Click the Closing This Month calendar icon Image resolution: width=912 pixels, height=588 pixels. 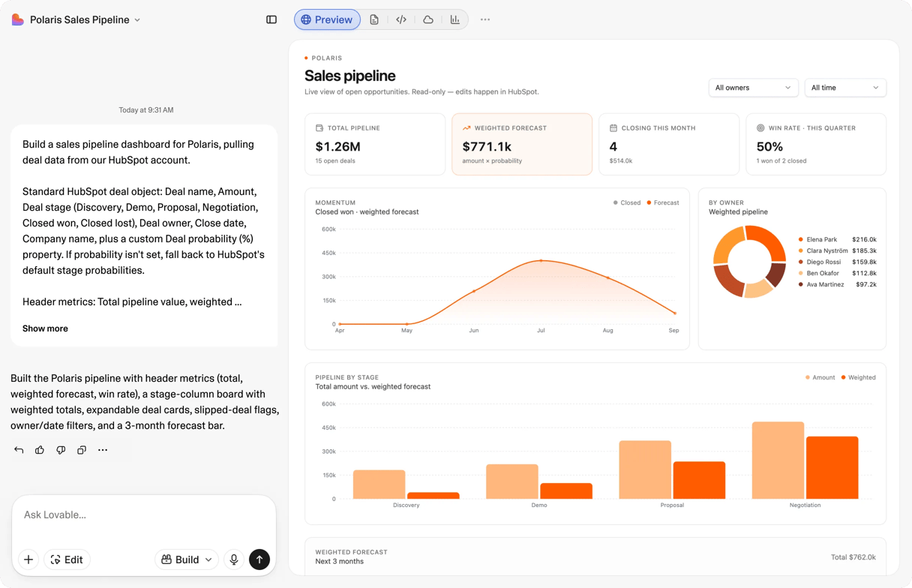coord(613,128)
